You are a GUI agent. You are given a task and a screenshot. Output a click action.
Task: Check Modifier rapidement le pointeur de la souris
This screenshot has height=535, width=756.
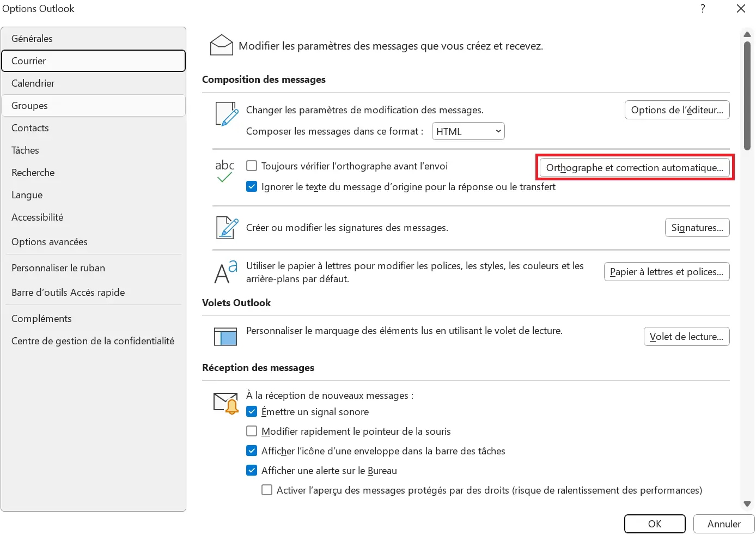(252, 431)
